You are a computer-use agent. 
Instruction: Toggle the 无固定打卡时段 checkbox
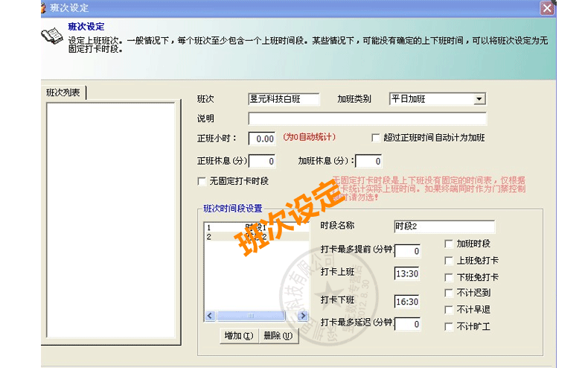[x=202, y=181]
